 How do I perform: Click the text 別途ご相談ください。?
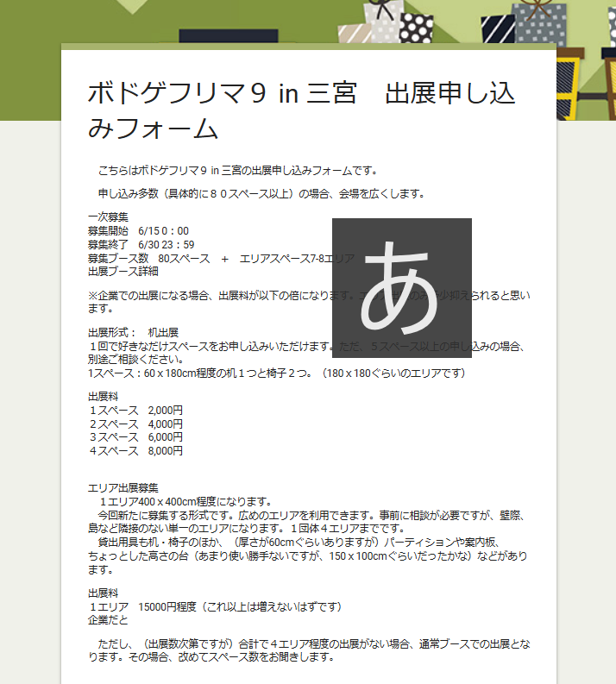coord(135,360)
